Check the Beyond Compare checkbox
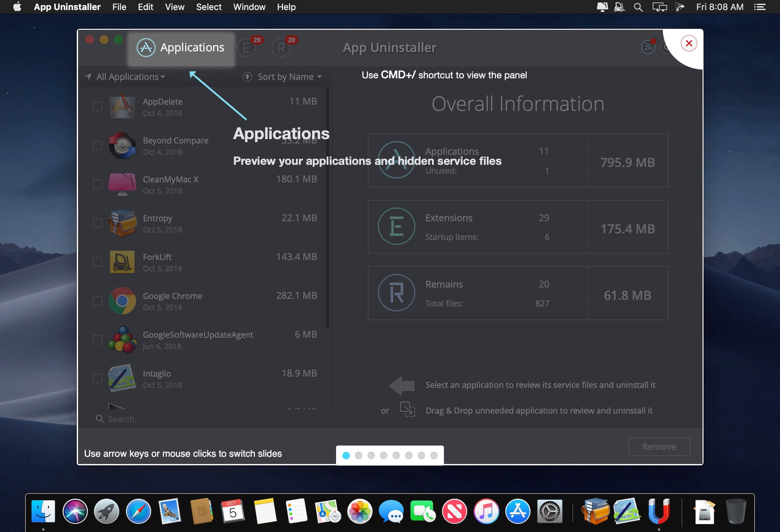The height and width of the screenshot is (532, 780). coord(97,146)
